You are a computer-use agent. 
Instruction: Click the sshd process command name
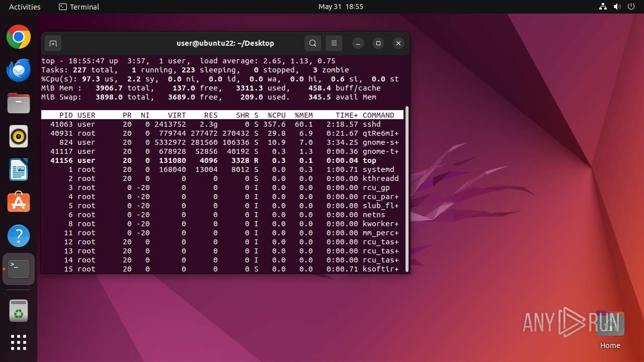click(x=371, y=124)
